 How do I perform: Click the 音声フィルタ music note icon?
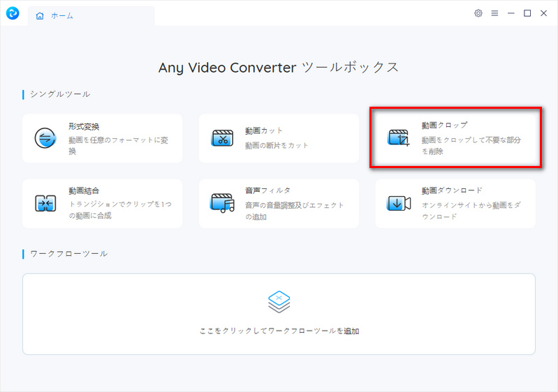point(222,203)
